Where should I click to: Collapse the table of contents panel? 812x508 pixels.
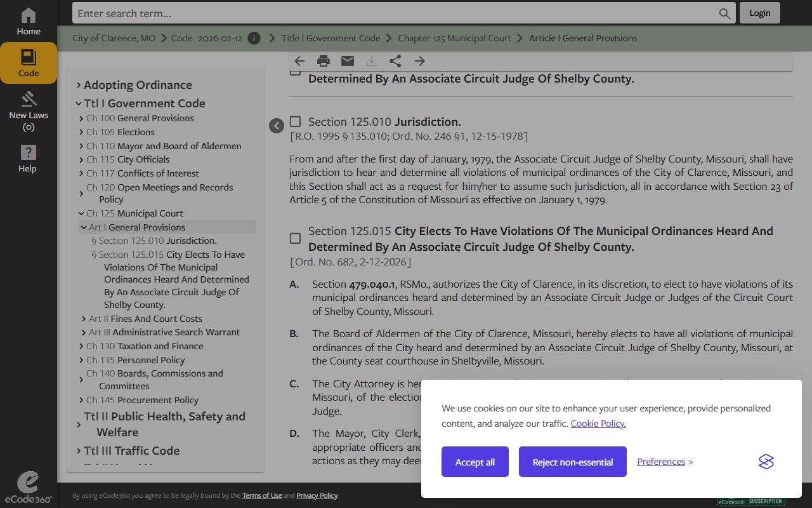coord(276,126)
